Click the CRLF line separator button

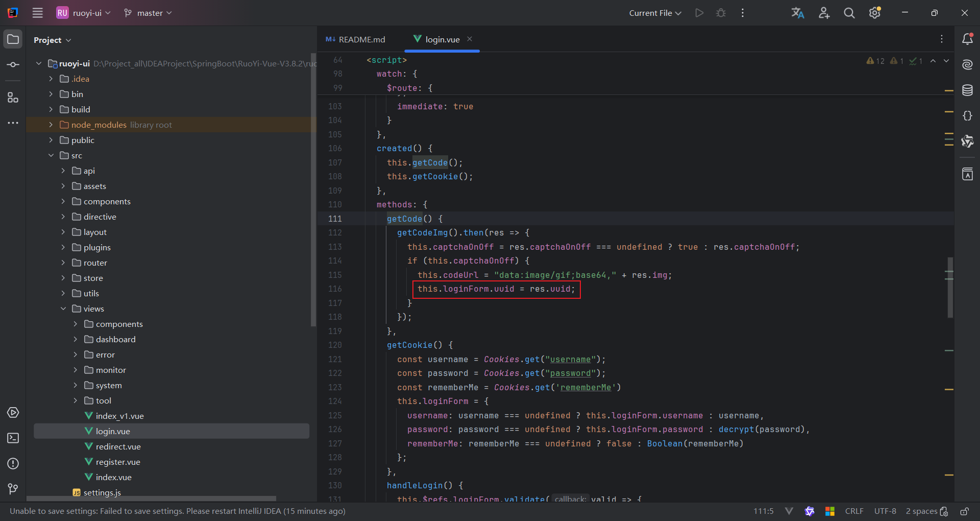point(854,511)
